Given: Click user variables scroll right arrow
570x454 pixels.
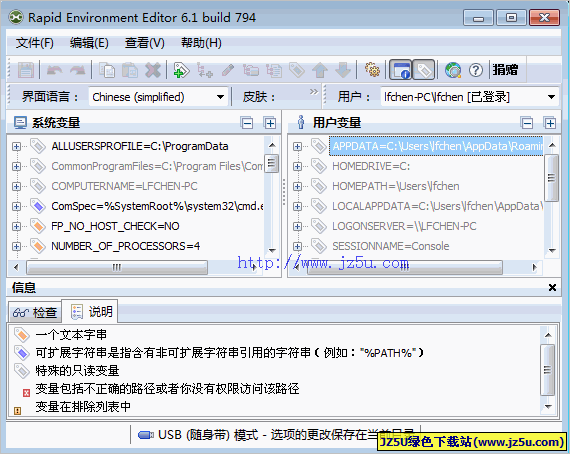Looking at the screenshot, I should pyautogui.click(x=534, y=268).
